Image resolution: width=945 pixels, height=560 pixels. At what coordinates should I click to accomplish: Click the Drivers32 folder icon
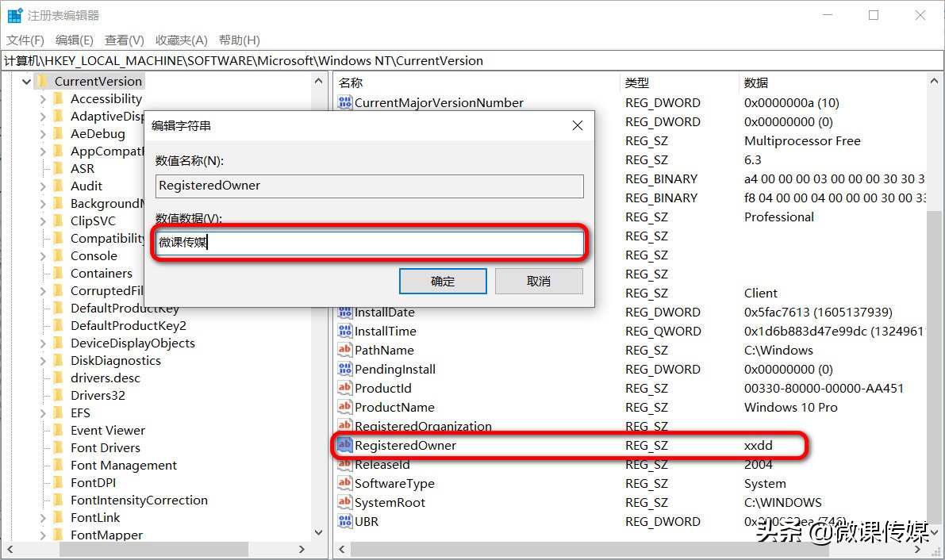[59, 396]
